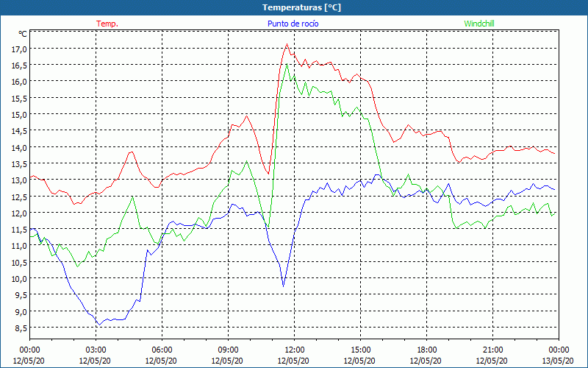
Task: Click the 10,5 y-axis value
Action: [x=20, y=262]
